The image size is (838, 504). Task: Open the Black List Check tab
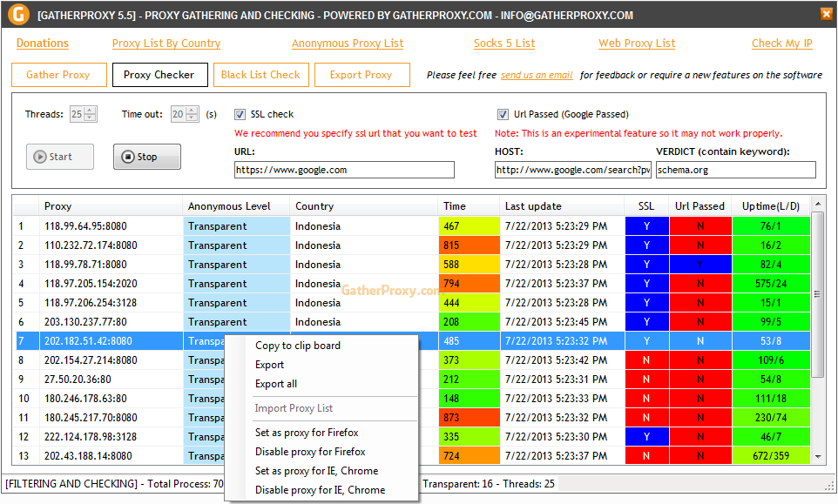click(x=260, y=75)
